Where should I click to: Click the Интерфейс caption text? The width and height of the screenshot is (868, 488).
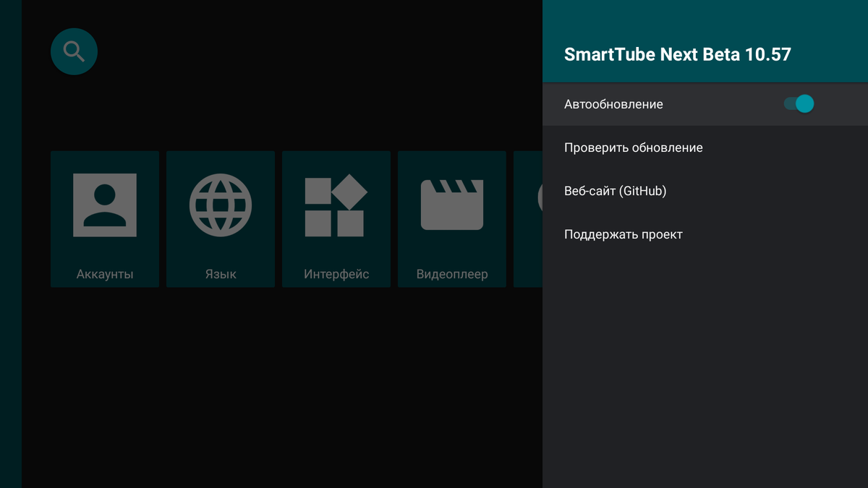point(336,274)
